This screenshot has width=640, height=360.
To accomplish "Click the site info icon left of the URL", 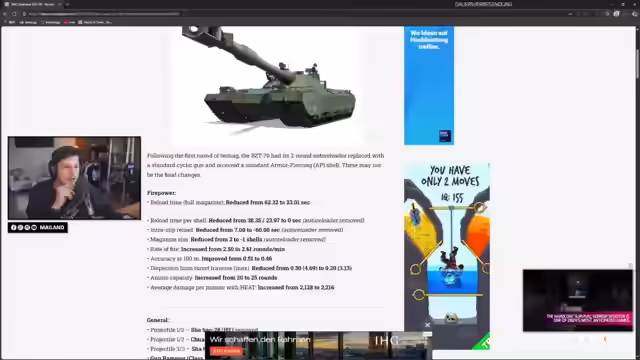I will point(24,14).
